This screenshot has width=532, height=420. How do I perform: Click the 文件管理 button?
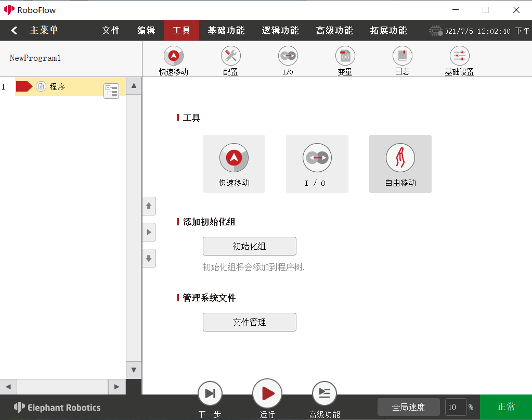(x=250, y=322)
